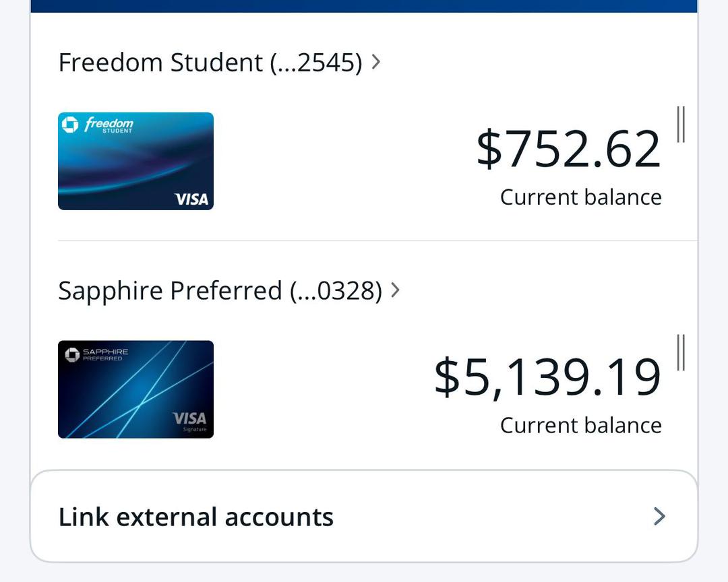The height and width of the screenshot is (582, 728).
Task: Click the arrow on the Link external accounts row
Action: pyautogui.click(x=659, y=517)
